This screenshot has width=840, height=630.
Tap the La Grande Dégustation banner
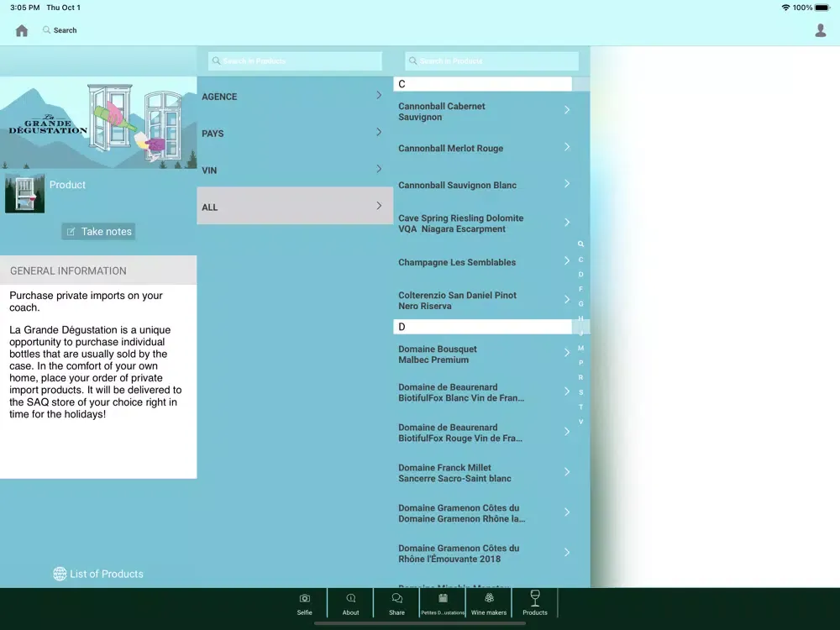coord(98,123)
